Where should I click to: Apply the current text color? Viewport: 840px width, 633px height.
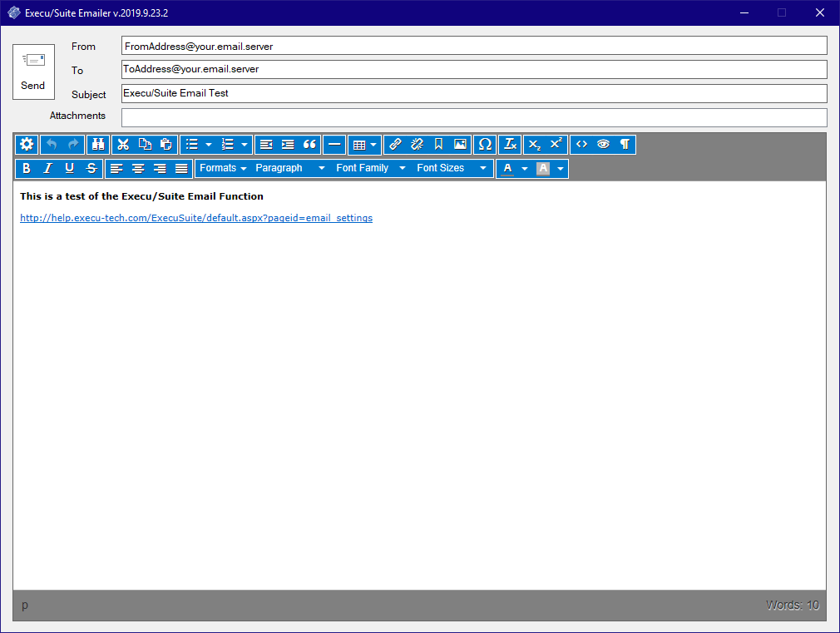[x=507, y=168]
